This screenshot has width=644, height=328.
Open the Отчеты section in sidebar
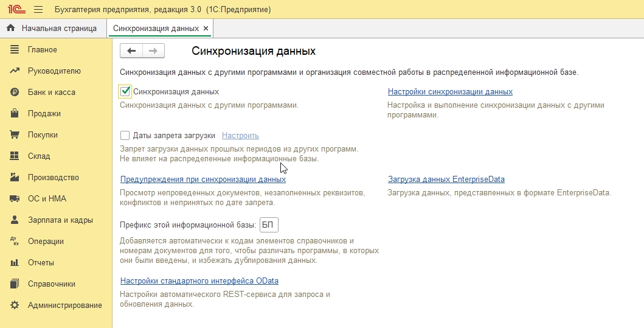pos(41,263)
